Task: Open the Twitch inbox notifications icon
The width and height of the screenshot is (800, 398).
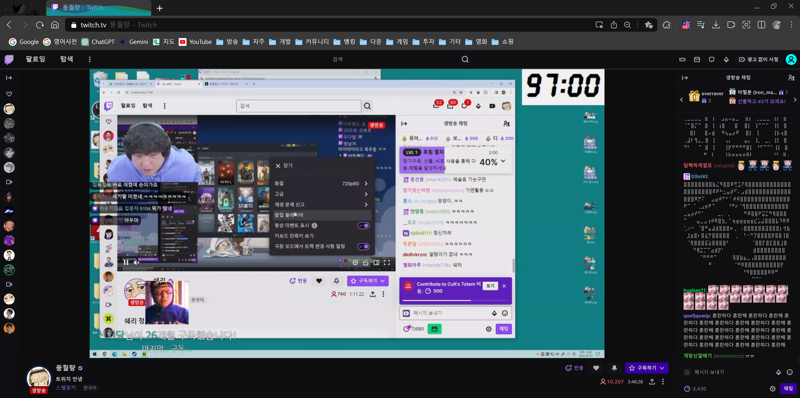Action: pyautogui.click(x=697, y=60)
